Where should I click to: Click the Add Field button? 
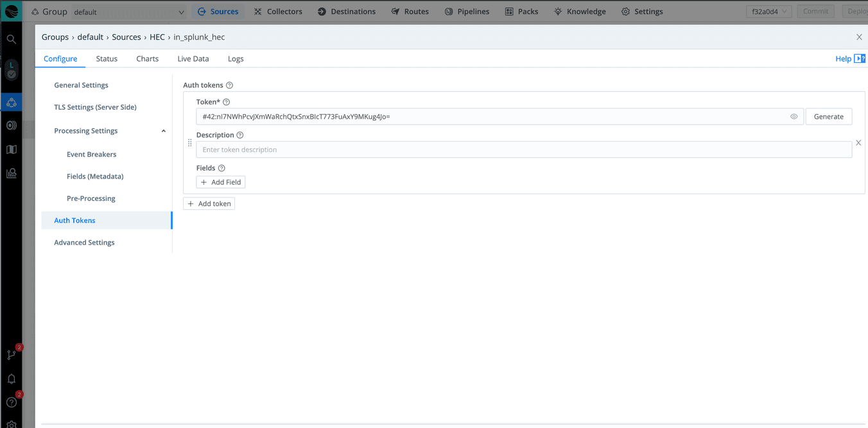[x=221, y=182]
